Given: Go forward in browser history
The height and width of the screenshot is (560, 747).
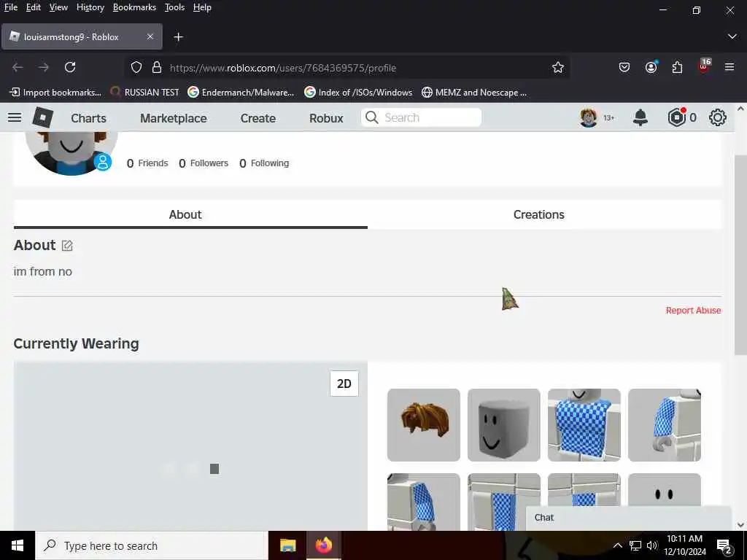Looking at the screenshot, I should pyautogui.click(x=44, y=67).
